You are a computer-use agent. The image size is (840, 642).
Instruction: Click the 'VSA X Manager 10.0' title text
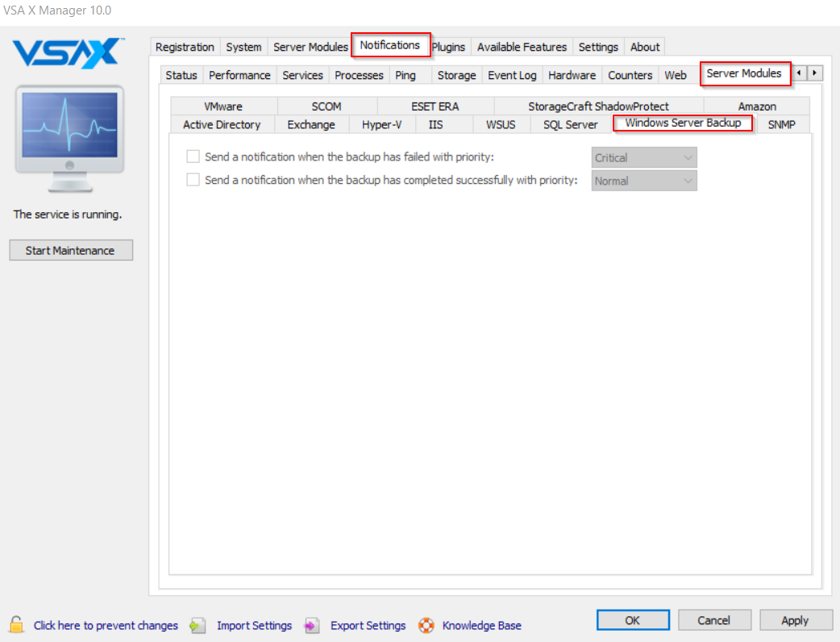(x=57, y=10)
